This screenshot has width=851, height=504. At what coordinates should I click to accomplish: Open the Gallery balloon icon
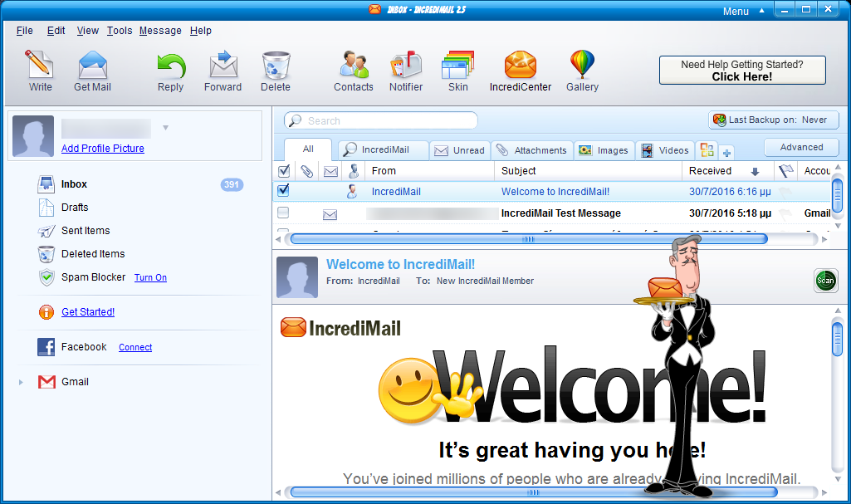[x=582, y=64]
